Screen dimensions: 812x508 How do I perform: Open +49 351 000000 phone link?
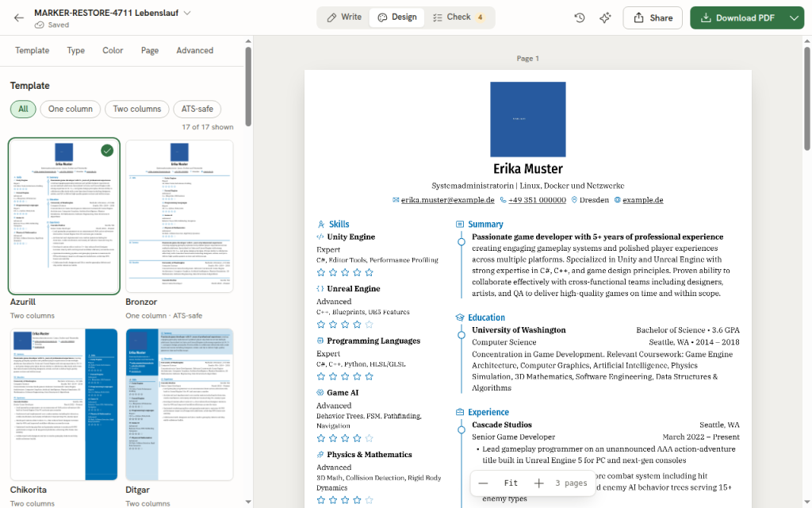coord(537,199)
